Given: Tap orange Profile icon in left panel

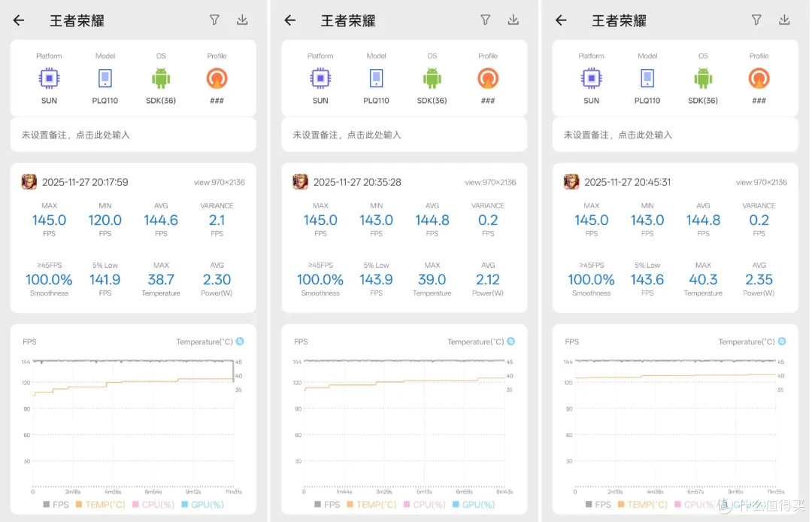Looking at the screenshot, I should [x=217, y=78].
